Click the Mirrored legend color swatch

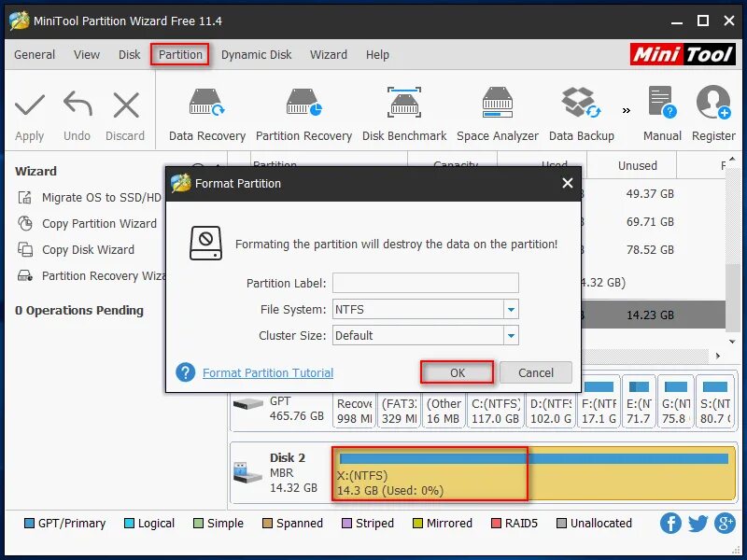(x=417, y=524)
